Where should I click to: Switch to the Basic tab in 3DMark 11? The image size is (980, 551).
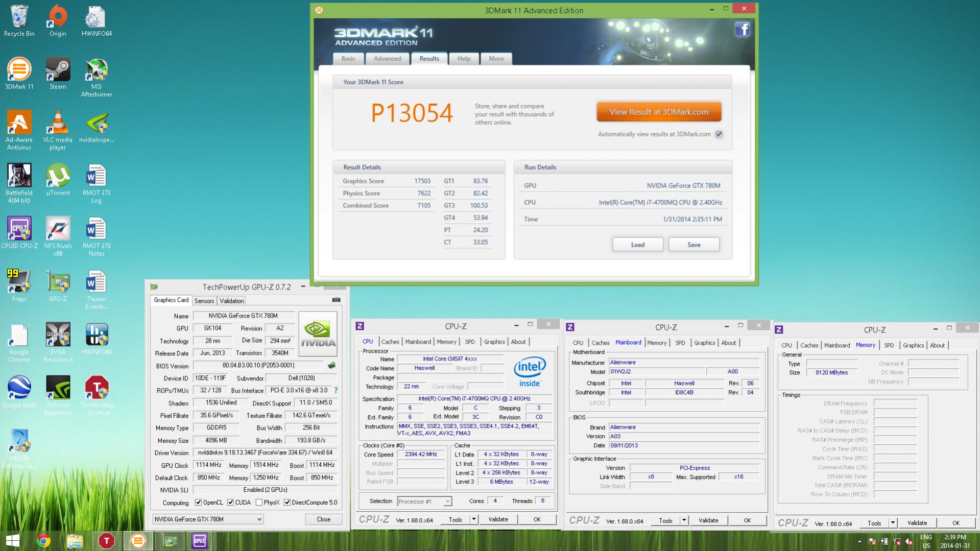pyautogui.click(x=348, y=59)
